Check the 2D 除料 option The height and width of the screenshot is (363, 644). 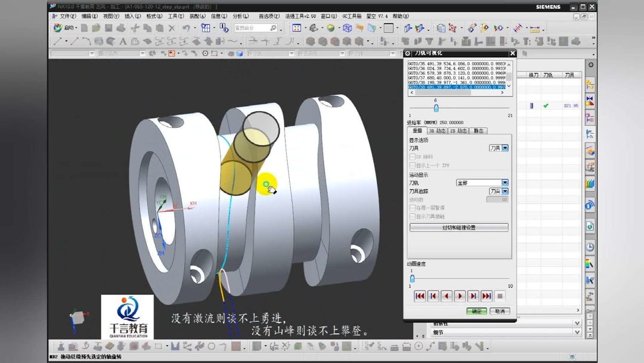click(412, 157)
